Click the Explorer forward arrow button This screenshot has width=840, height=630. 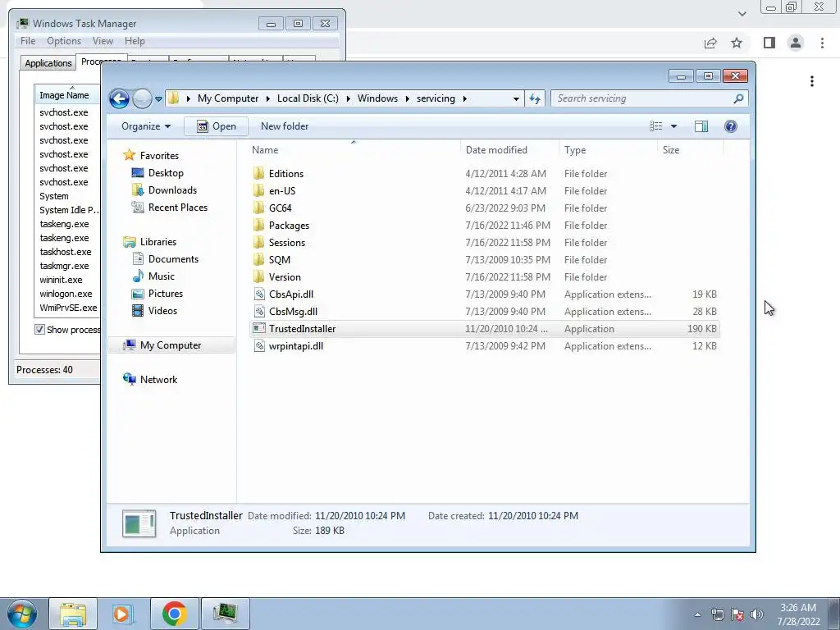(142, 98)
